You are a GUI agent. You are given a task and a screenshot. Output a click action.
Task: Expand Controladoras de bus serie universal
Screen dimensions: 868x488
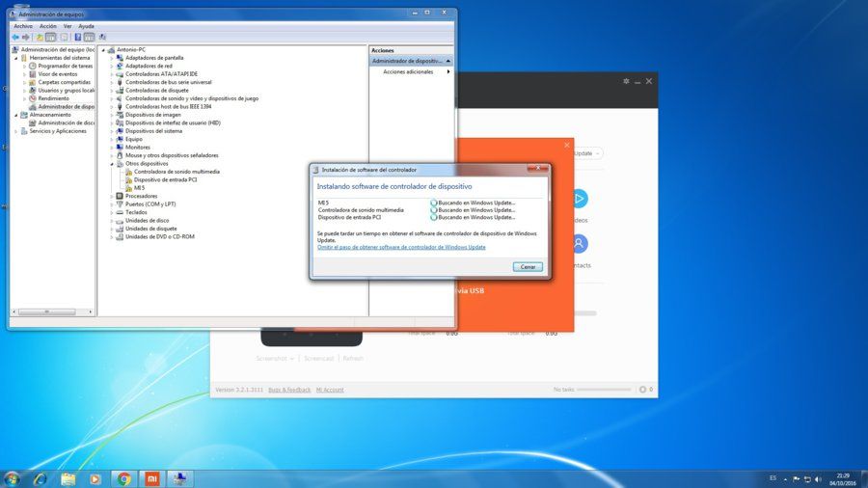[x=112, y=82]
